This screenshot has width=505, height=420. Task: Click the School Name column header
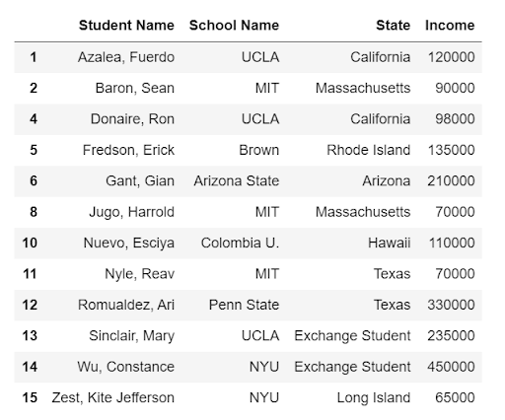pyautogui.click(x=234, y=26)
